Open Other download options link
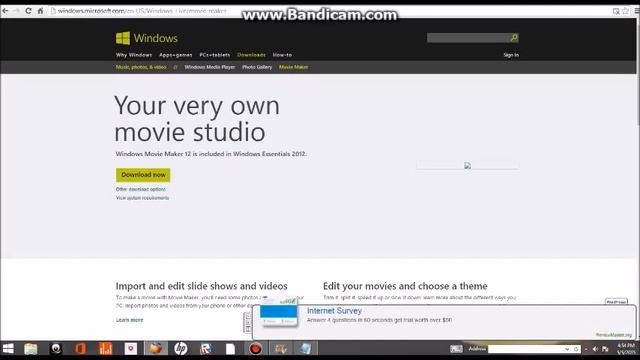The width and height of the screenshot is (640, 360). click(x=141, y=189)
